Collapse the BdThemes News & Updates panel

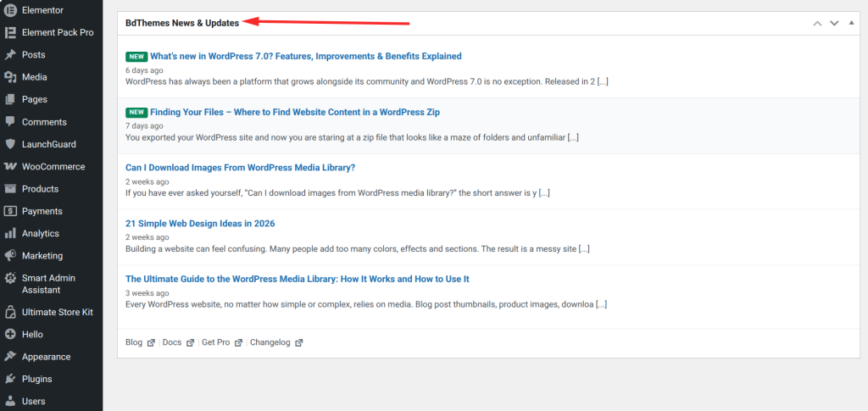click(x=851, y=23)
